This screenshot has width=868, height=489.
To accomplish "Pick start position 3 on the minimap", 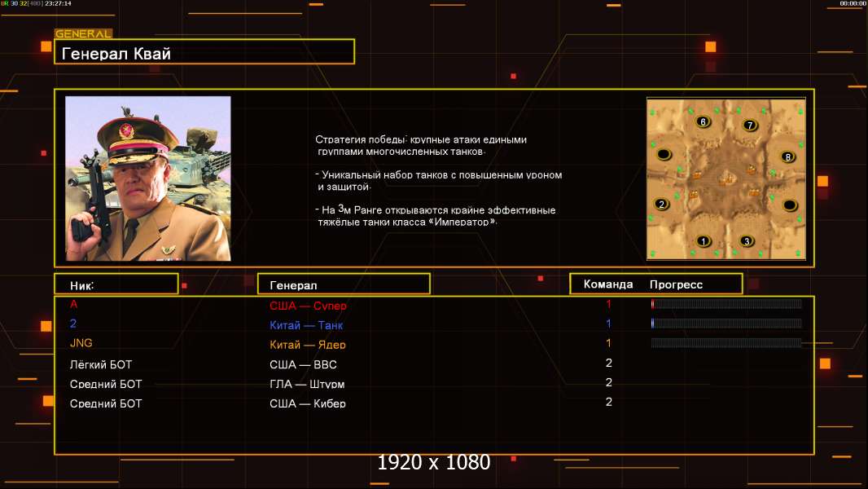I will point(747,241).
